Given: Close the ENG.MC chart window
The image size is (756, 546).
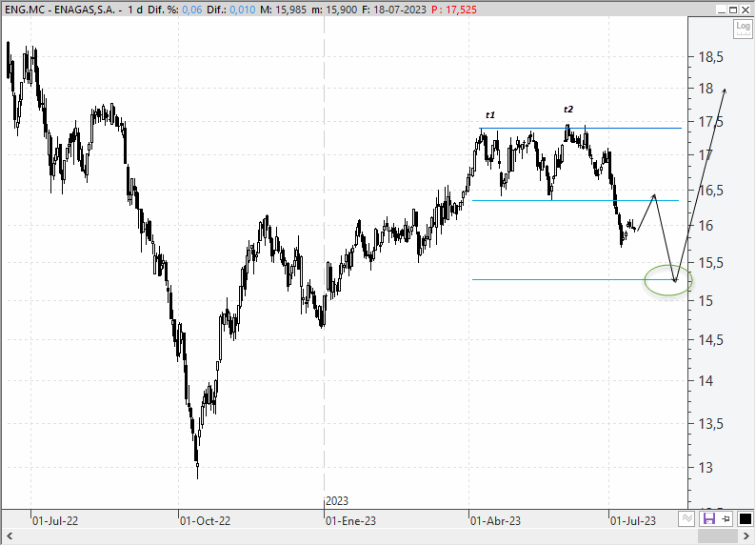Looking at the screenshot, I should [x=745, y=10].
